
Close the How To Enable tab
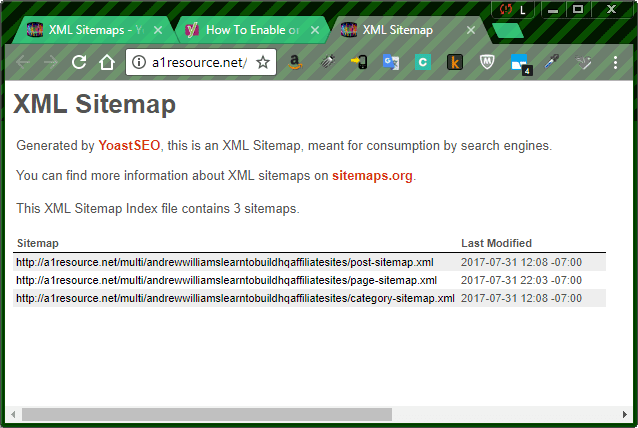click(315, 30)
